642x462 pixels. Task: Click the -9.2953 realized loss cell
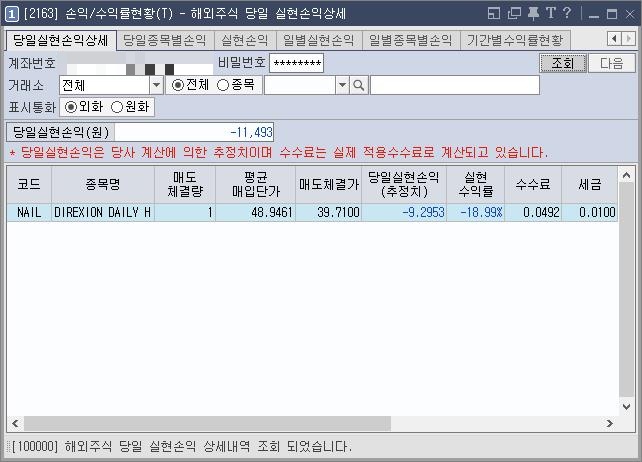pyautogui.click(x=404, y=213)
